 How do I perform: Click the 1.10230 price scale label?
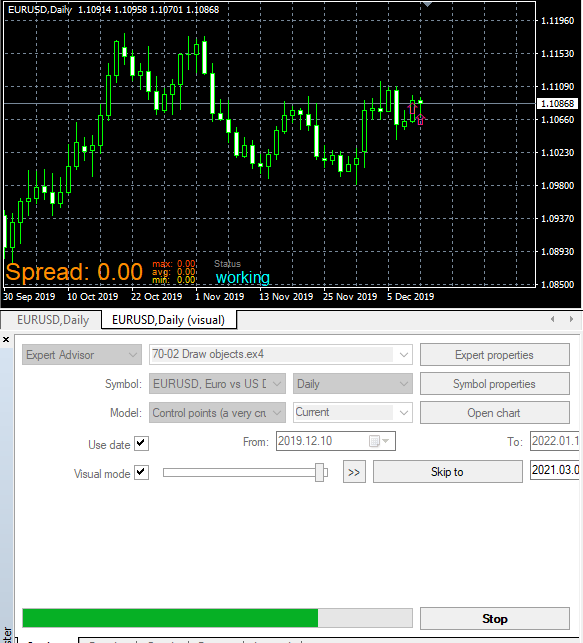[x=558, y=152]
